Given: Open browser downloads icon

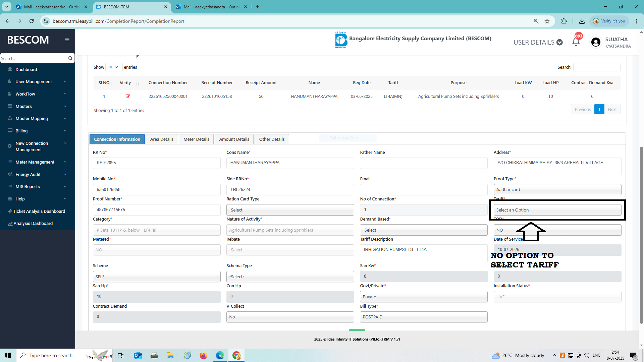Looking at the screenshot, I should click(582, 21).
